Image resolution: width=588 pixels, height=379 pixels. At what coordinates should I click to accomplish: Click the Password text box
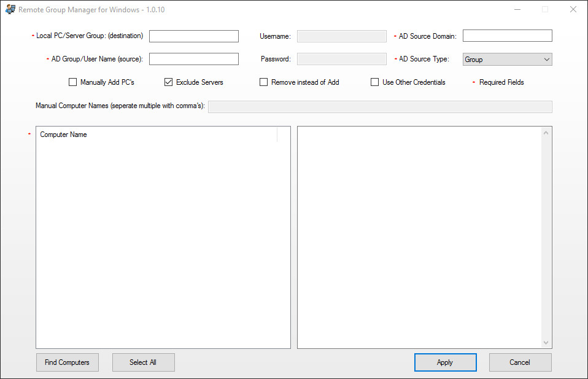[x=342, y=59]
